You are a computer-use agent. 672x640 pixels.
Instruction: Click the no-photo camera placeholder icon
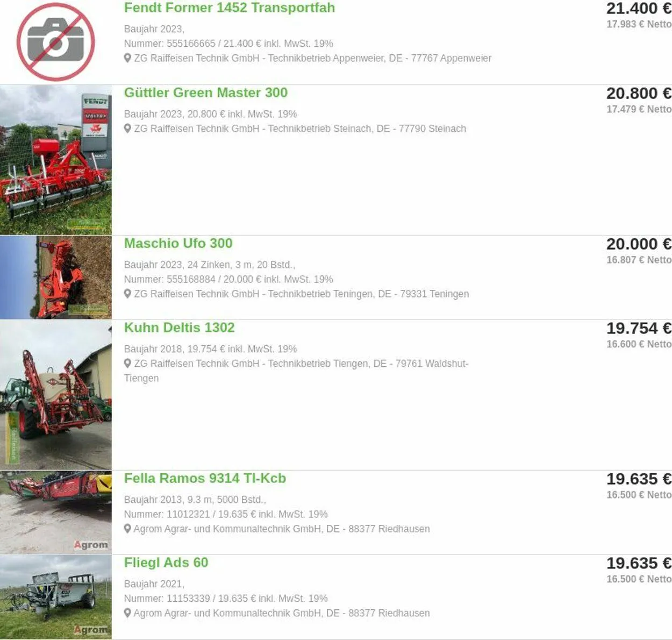pyautogui.click(x=56, y=42)
